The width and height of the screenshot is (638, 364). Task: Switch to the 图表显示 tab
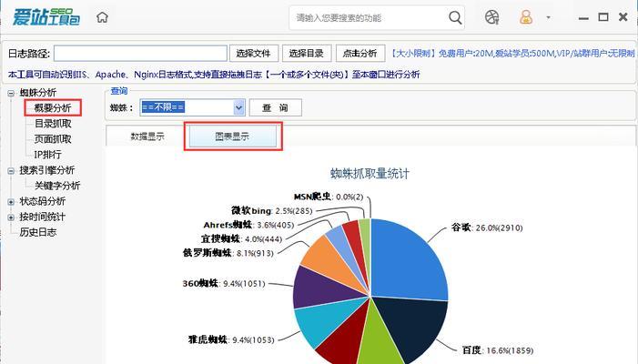click(x=232, y=136)
